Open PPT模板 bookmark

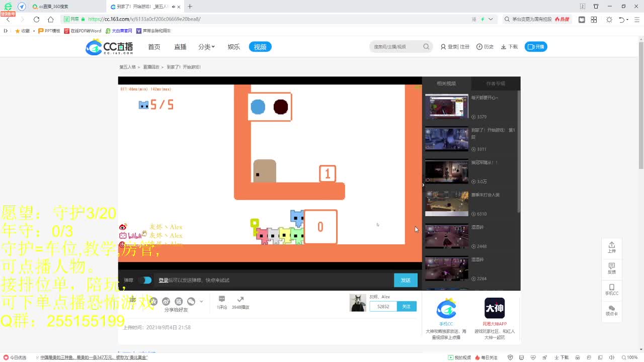(x=49, y=31)
